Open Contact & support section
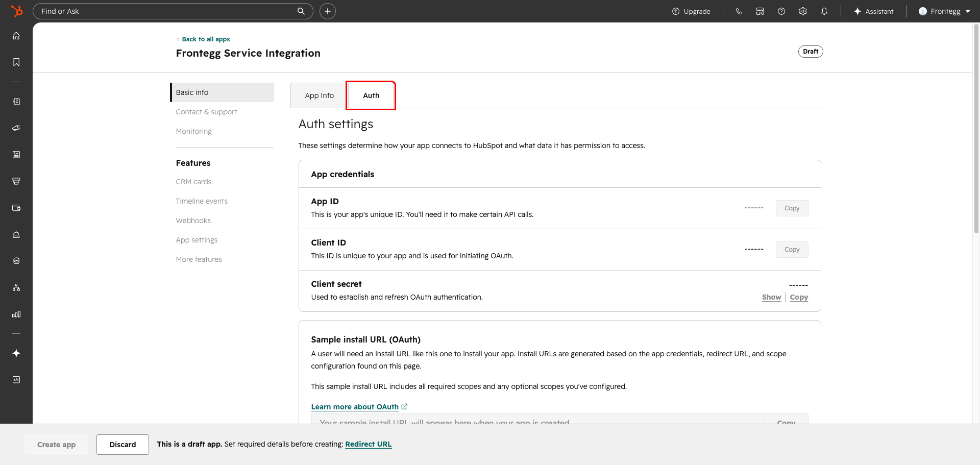 click(x=206, y=112)
